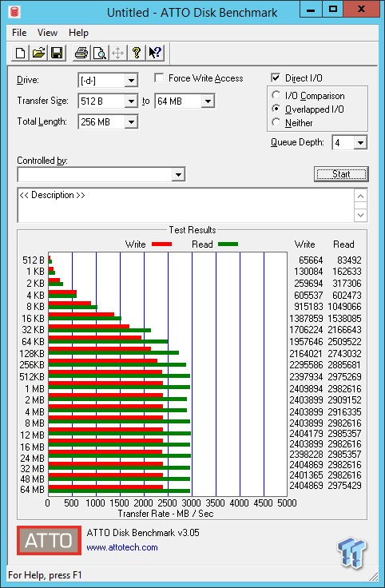Click the 1 MB read value 2982616
Screen dimensions: 385x588
click(344, 389)
